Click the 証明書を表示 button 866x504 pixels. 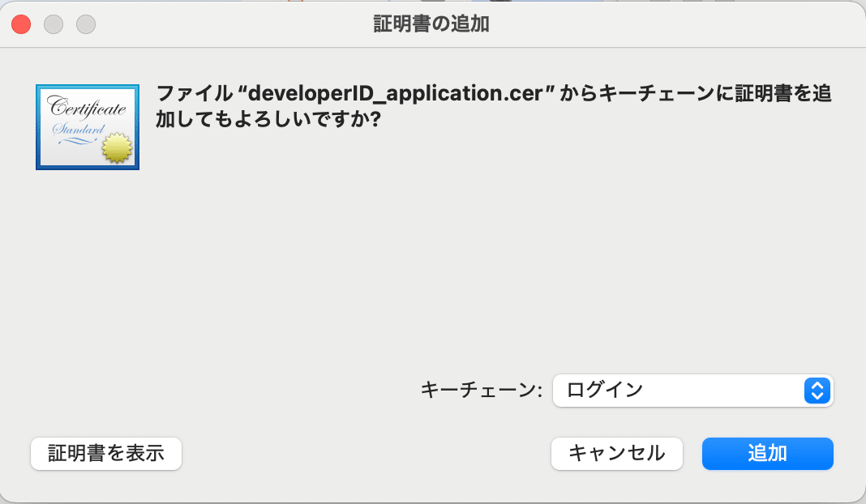106,453
